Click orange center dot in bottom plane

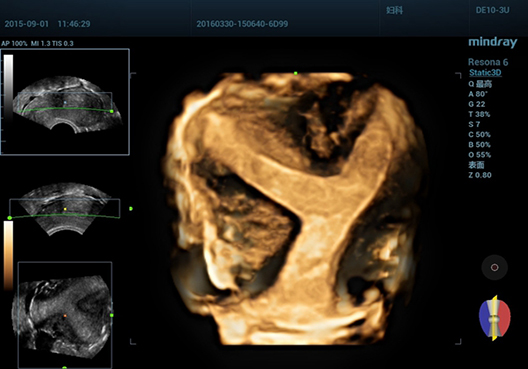[x=65, y=316]
